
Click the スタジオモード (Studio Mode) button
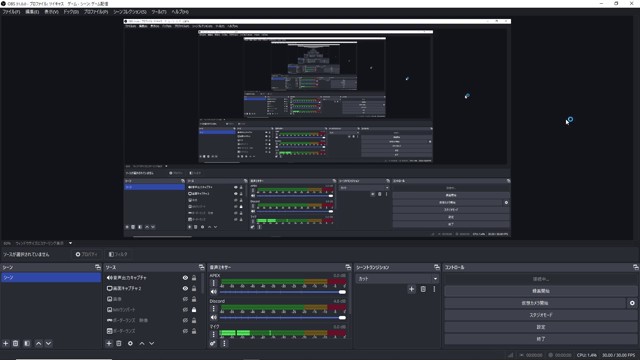pyautogui.click(x=541, y=315)
